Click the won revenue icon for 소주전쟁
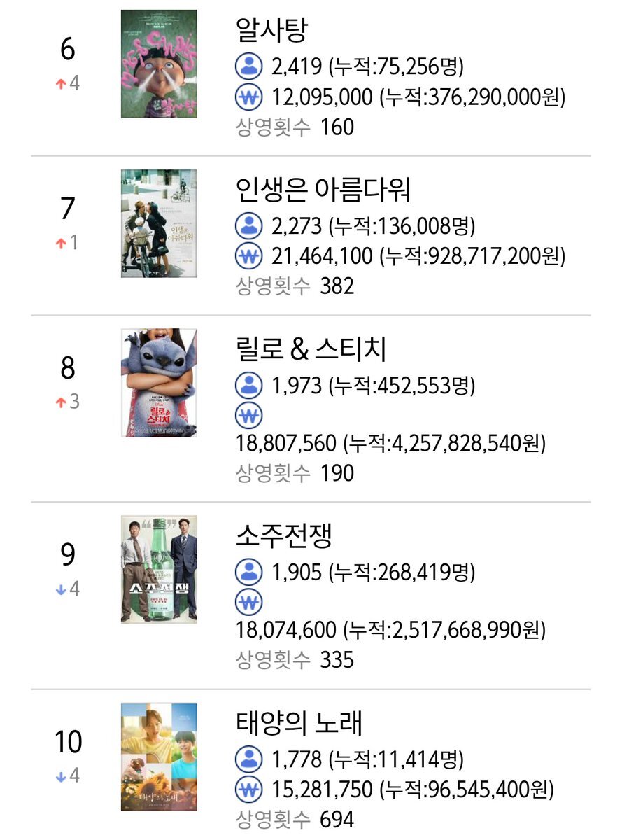Image resolution: width=622 pixels, height=840 pixels. (x=248, y=603)
